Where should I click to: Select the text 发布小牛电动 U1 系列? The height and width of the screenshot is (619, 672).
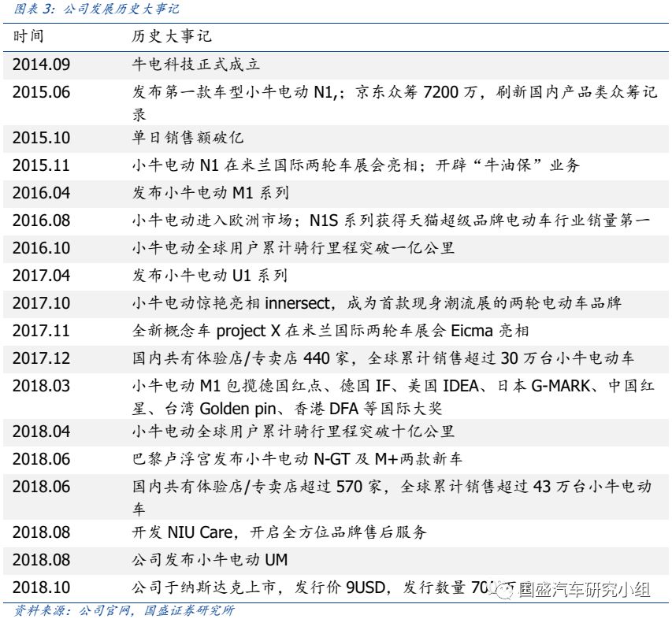(210, 276)
